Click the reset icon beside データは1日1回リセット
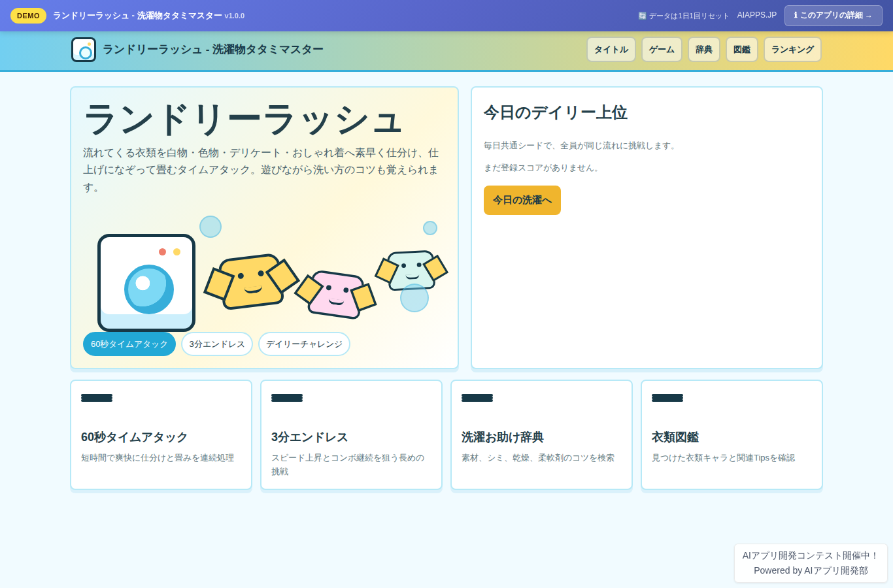This screenshot has width=893, height=588. (642, 16)
